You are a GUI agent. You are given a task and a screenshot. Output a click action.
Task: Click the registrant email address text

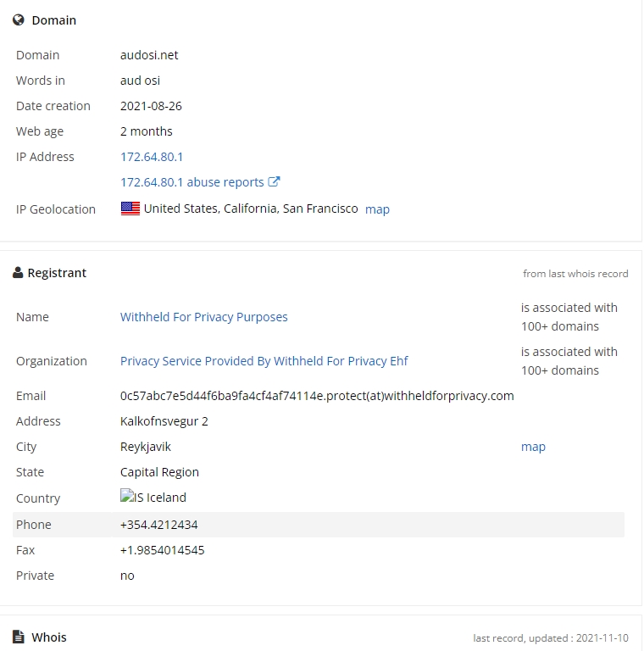click(317, 396)
